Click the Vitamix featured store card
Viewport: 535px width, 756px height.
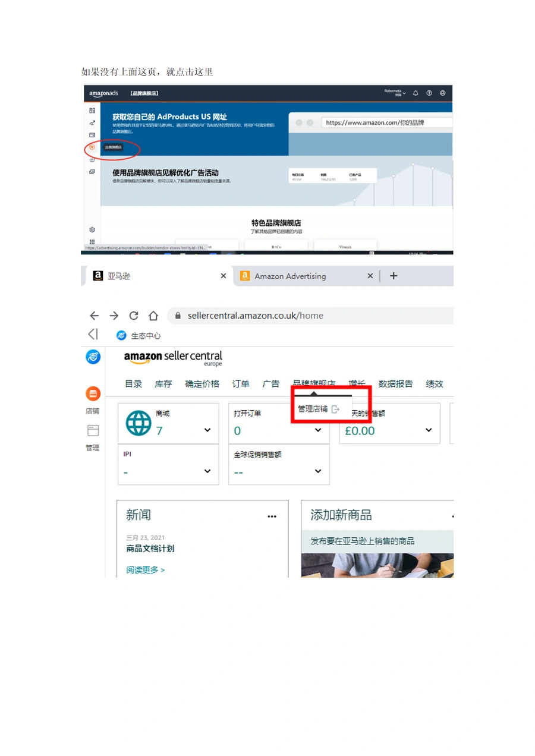[345, 245]
